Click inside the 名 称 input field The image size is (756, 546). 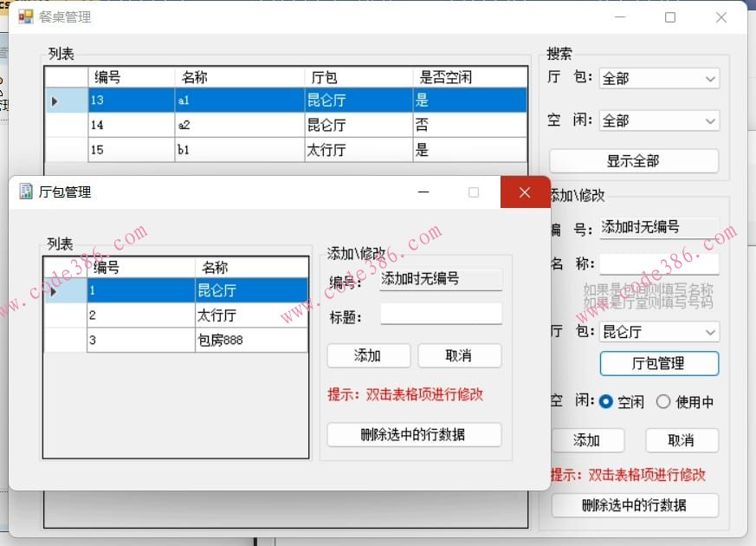[x=659, y=263]
